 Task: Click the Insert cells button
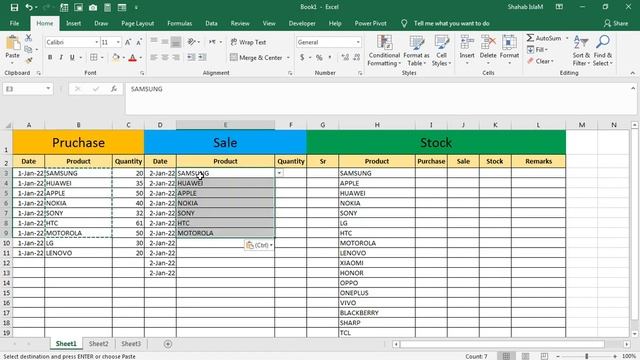coord(467,50)
